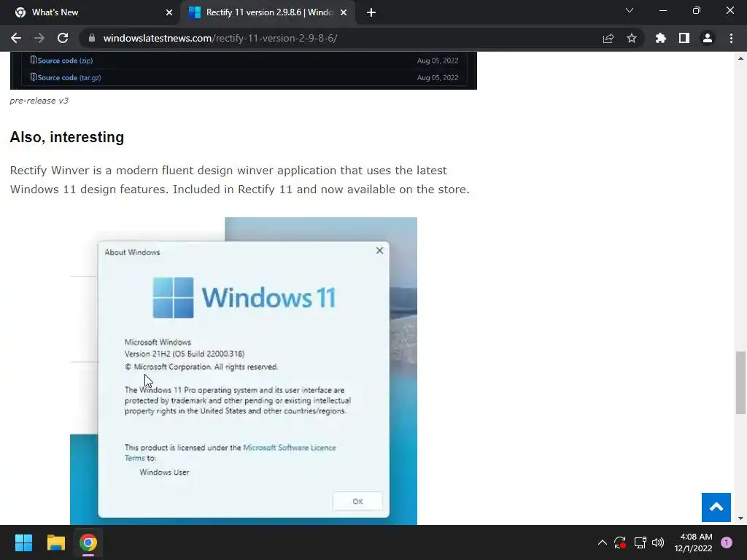The width and height of the screenshot is (747, 560).
Task: Click the scrollbar up arrow
Action: pyautogui.click(x=740, y=58)
